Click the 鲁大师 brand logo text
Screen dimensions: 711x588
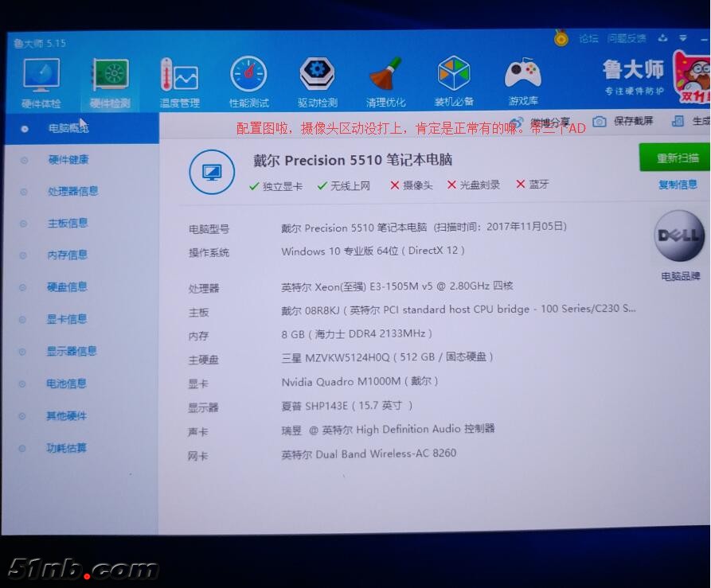[x=633, y=69]
